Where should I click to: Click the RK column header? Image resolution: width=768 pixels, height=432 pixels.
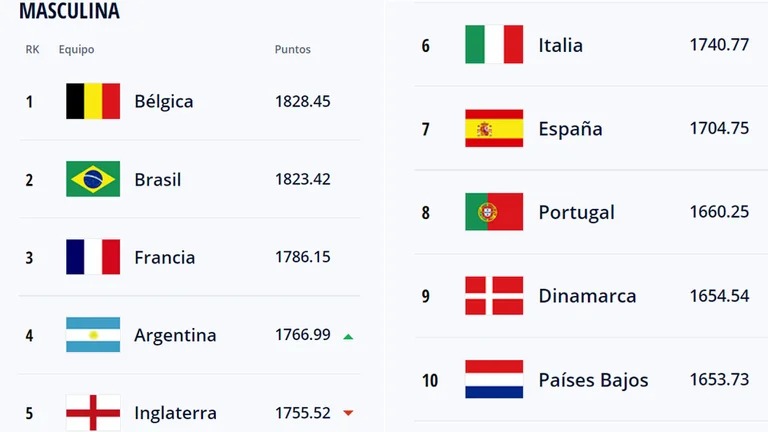[x=32, y=49]
